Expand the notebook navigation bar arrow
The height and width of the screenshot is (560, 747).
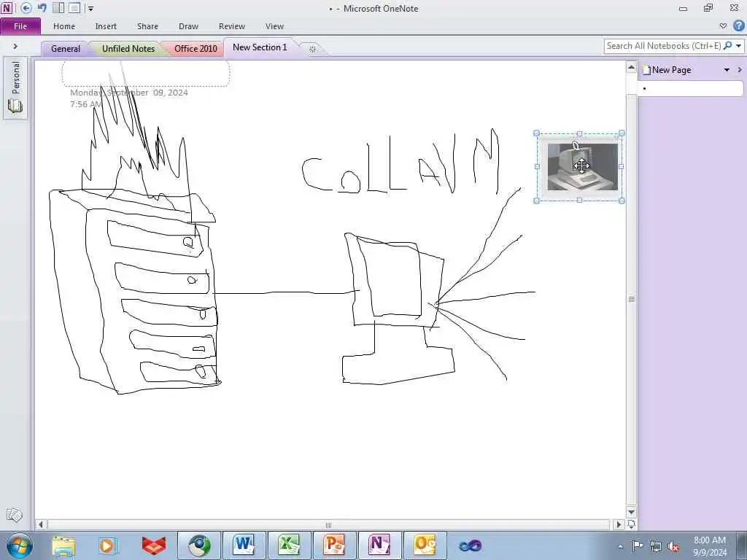click(x=15, y=46)
